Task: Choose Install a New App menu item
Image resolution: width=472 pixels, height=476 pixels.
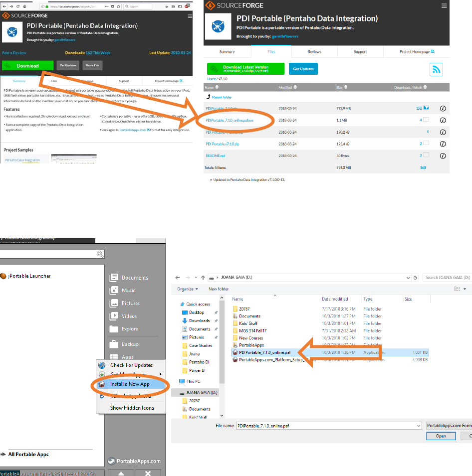Action: [x=131, y=384]
